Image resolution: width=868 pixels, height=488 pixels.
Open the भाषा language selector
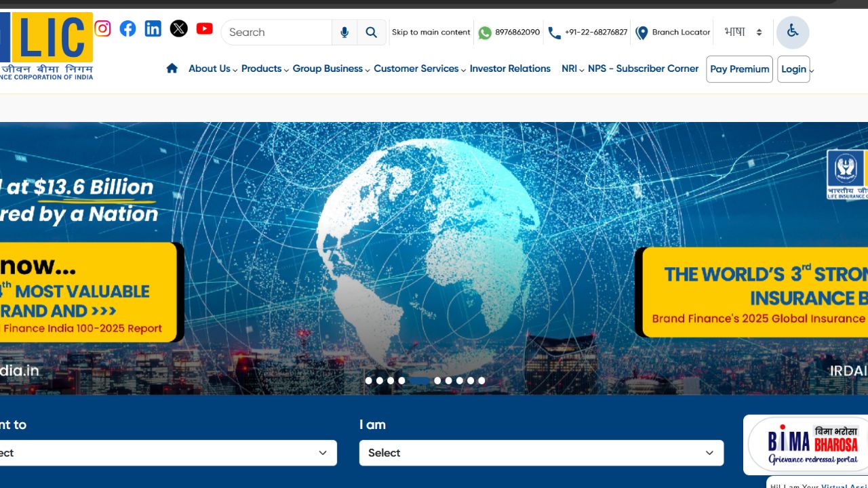coord(743,33)
